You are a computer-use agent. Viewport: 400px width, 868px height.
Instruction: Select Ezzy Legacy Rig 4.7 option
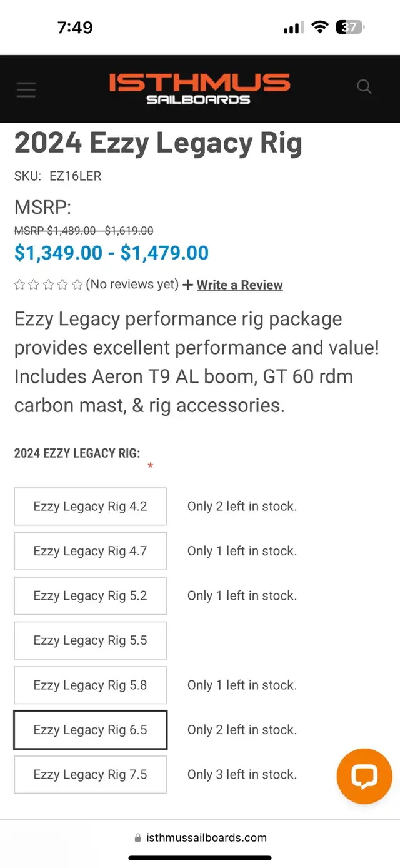[91, 551]
